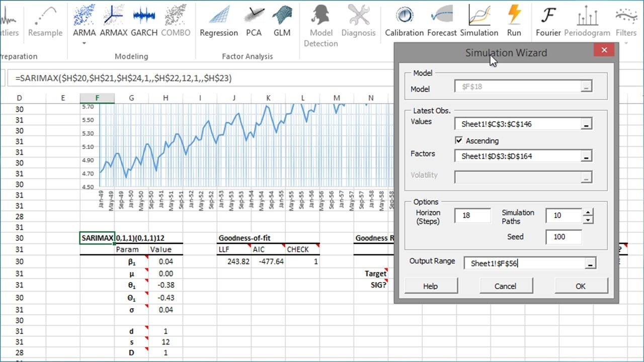
Task: Open the Forecast wizard
Action: tap(442, 21)
